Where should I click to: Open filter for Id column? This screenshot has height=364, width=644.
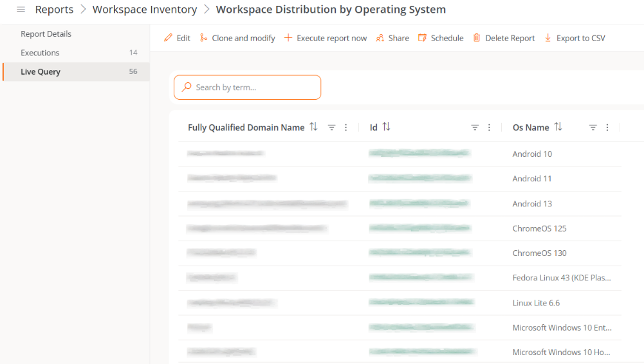[475, 128]
